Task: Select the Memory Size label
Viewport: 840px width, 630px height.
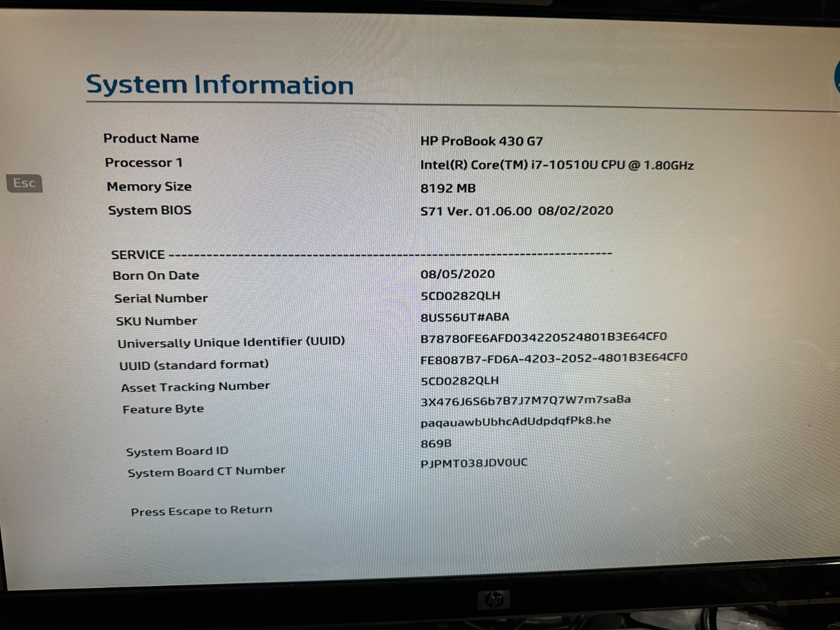Action: click(149, 186)
